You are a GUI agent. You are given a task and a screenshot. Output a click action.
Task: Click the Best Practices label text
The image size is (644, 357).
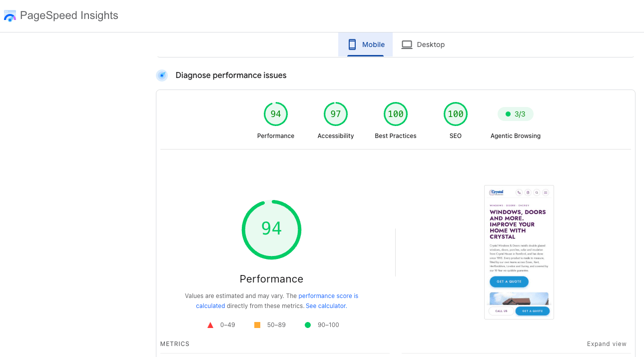pos(396,136)
